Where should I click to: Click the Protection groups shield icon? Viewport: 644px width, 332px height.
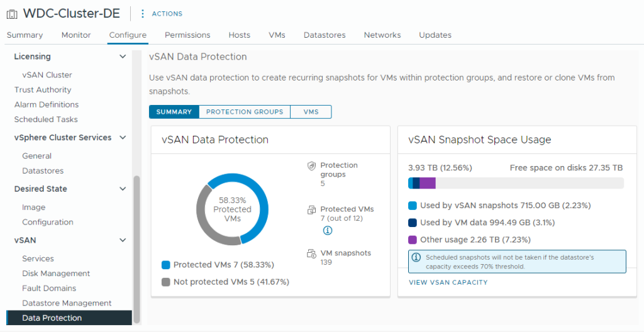tap(311, 166)
